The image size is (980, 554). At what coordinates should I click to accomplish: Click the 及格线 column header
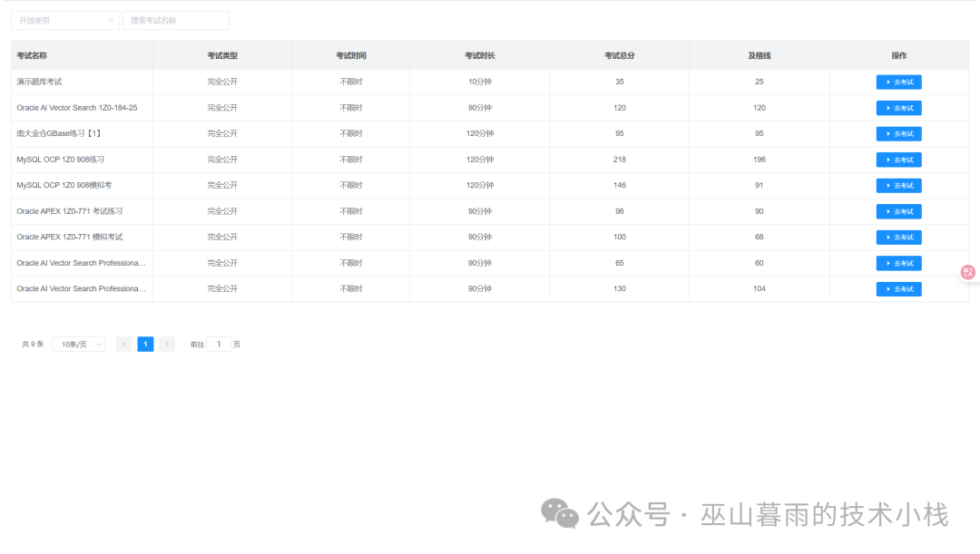click(759, 55)
